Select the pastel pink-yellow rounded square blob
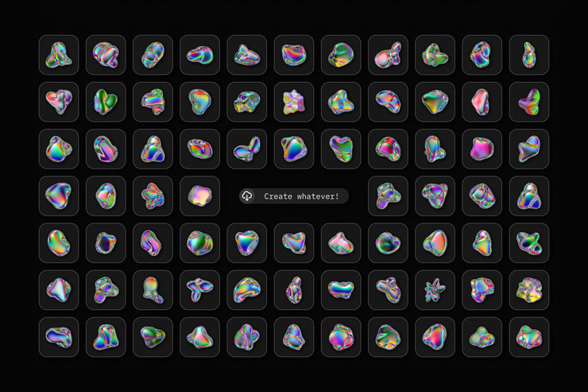 coord(200,196)
